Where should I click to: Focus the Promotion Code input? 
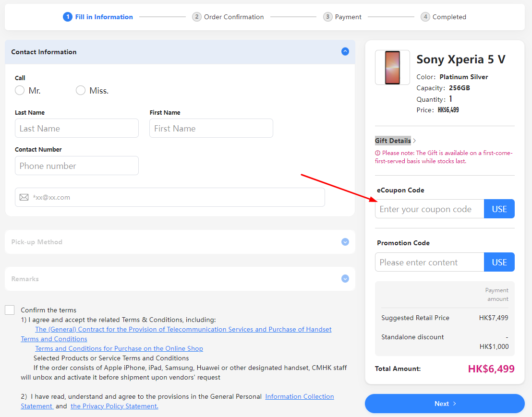click(x=430, y=262)
